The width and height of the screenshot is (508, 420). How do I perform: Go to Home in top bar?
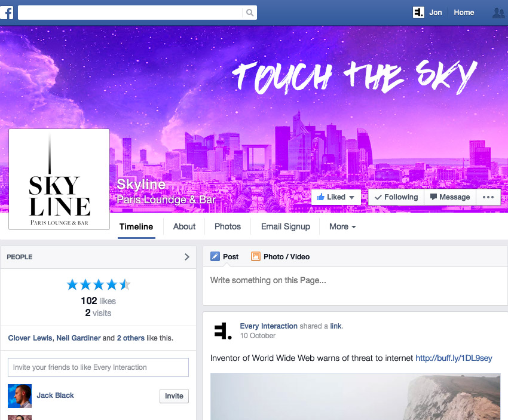(x=464, y=13)
